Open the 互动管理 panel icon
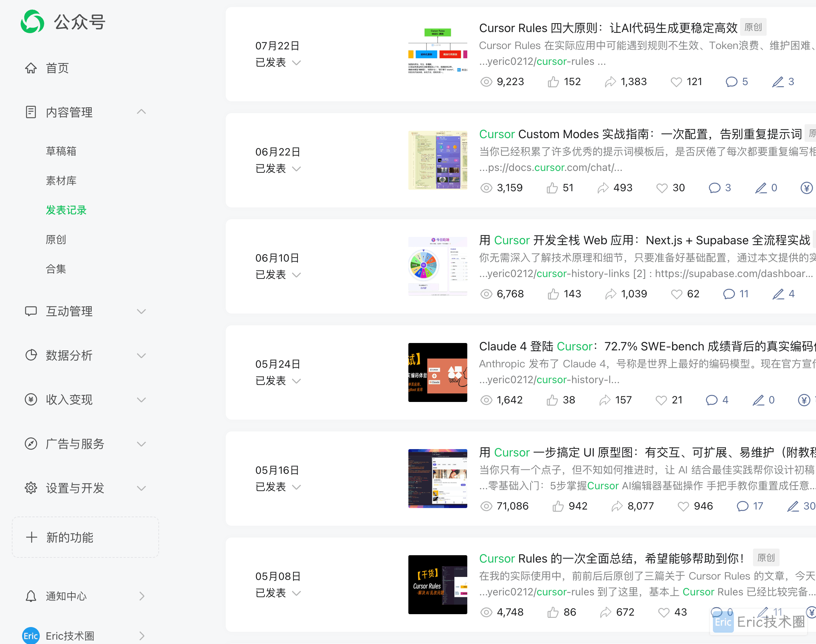This screenshot has width=816, height=644. [x=32, y=311]
